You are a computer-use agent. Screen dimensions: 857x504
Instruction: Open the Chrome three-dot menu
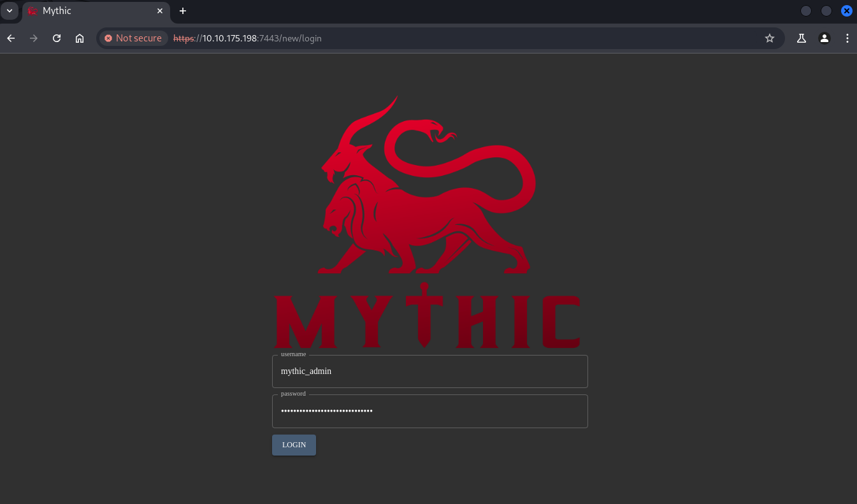click(847, 38)
